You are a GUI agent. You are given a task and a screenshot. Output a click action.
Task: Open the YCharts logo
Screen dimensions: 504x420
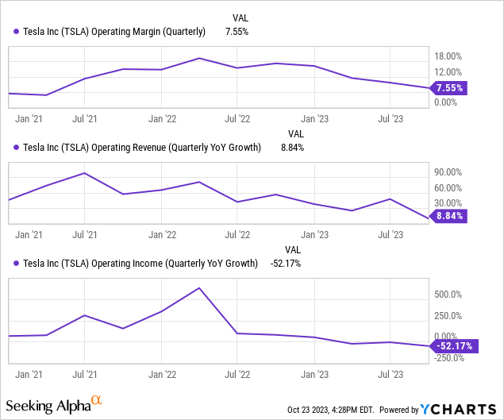coord(460,410)
